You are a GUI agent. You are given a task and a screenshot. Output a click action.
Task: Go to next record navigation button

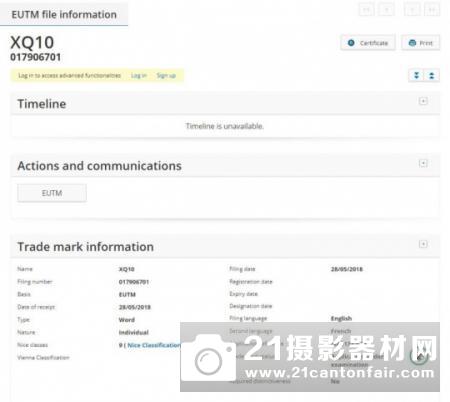(412, 10)
